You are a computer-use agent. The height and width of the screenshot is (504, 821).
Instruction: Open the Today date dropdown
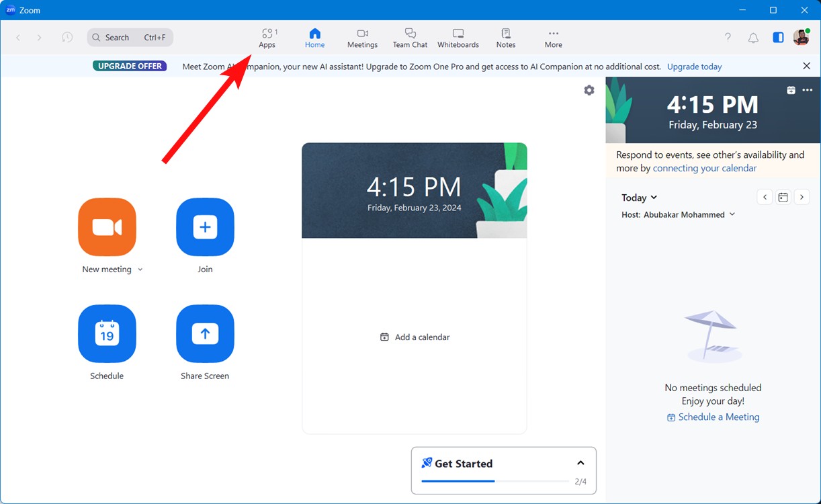click(x=638, y=197)
